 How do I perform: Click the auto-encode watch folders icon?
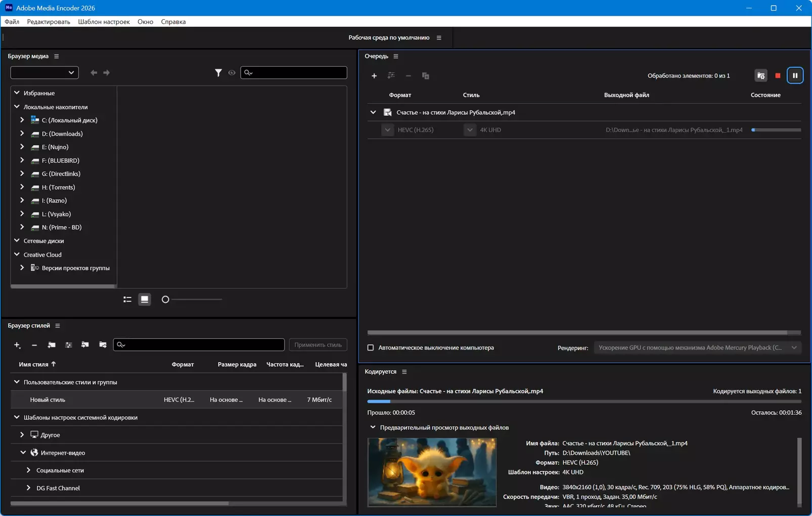click(760, 76)
